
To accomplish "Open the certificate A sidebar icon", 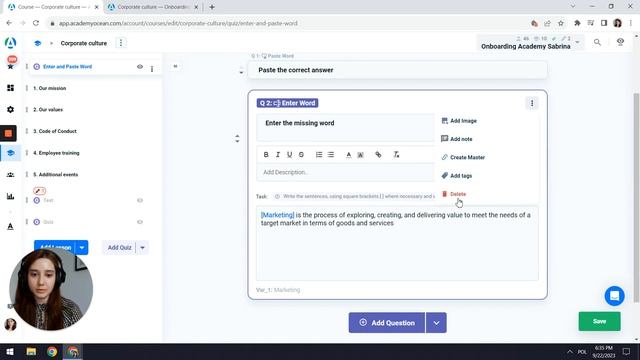I will pyautogui.click(x=11, y=227).
